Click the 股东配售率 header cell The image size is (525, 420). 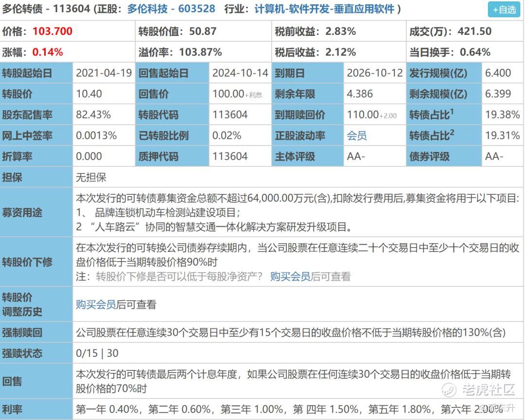point(36,115)
